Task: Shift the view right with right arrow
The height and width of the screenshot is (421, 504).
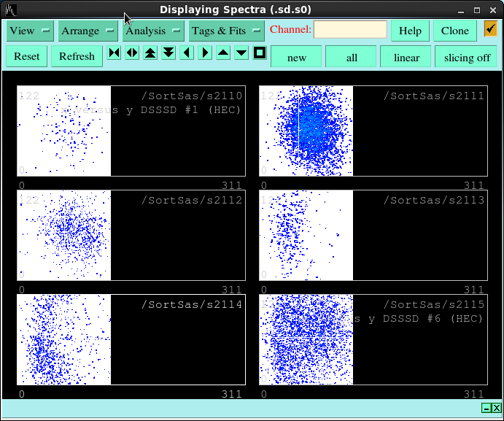Action: point(205,53)
